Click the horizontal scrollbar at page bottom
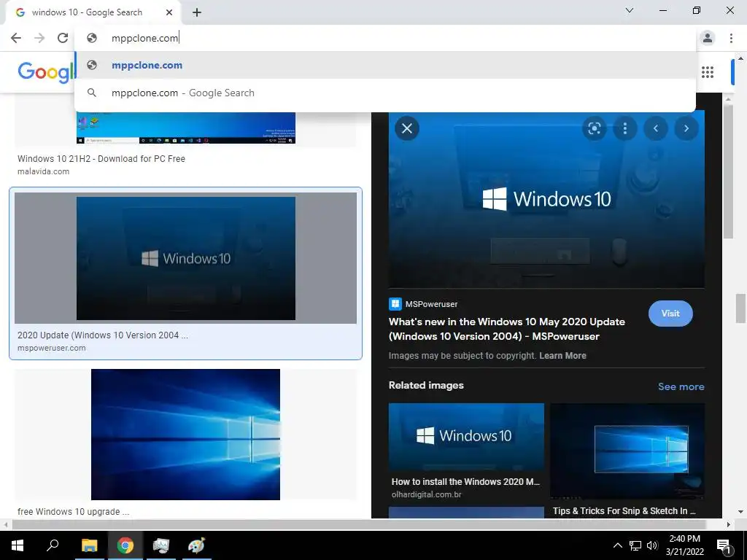 tap(359, 524)
